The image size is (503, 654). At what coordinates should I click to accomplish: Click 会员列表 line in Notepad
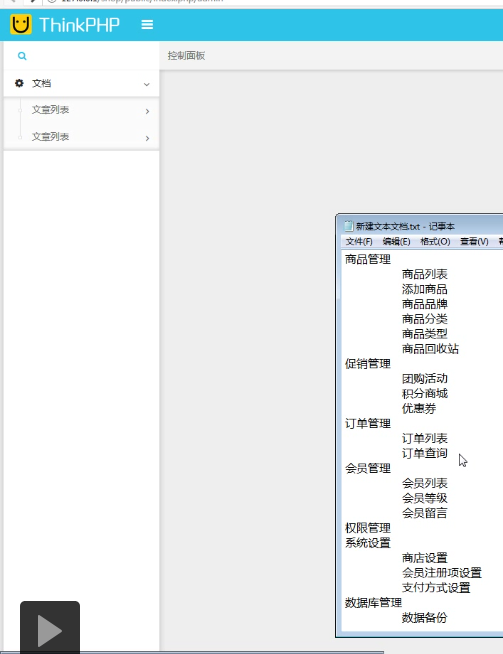pyautogui.click(x=425, y=483)
